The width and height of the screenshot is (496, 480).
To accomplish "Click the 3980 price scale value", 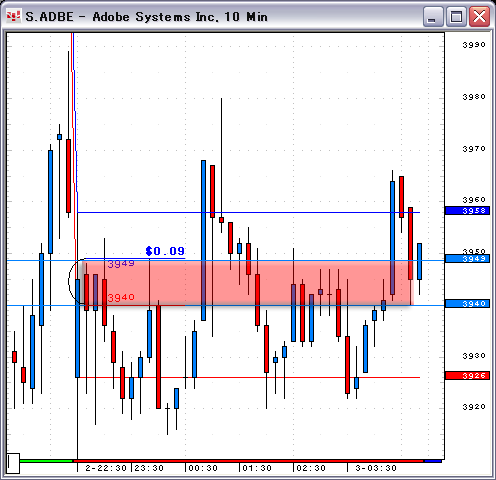I will [474, 97].
